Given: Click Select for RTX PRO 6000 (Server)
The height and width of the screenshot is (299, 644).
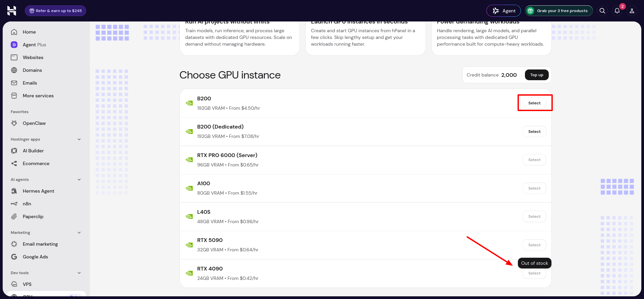Looking at the screenshot, I should tap(534, 160).
